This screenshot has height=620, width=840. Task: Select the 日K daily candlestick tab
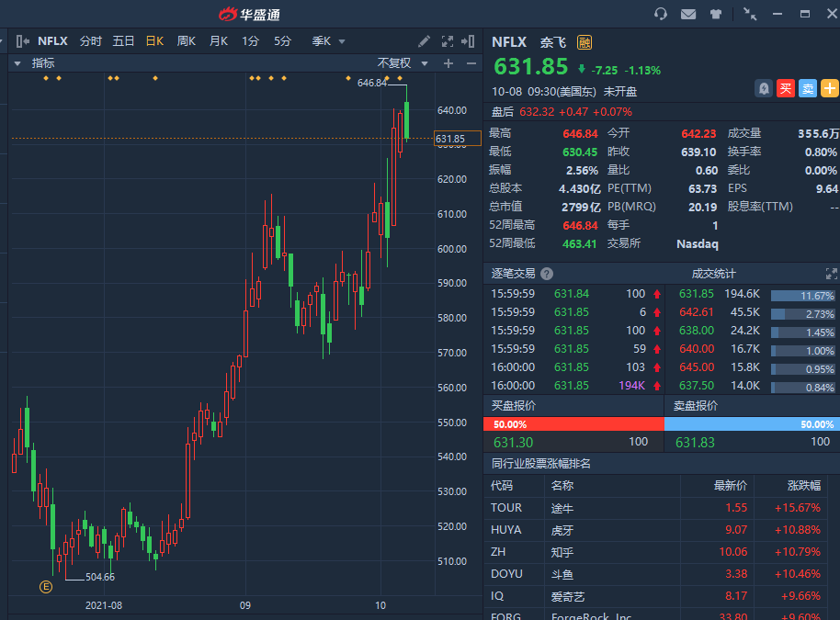[x=154, y=41]
